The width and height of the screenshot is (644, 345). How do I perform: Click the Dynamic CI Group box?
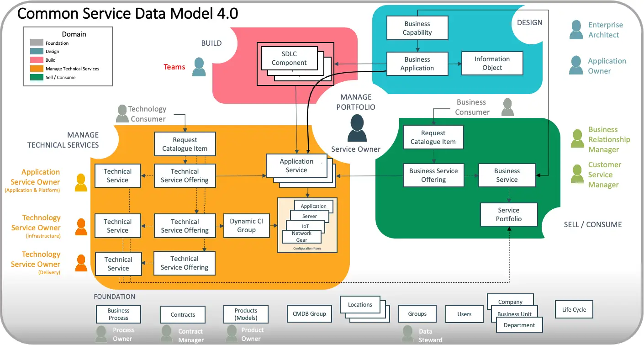[x=246, y=225]
